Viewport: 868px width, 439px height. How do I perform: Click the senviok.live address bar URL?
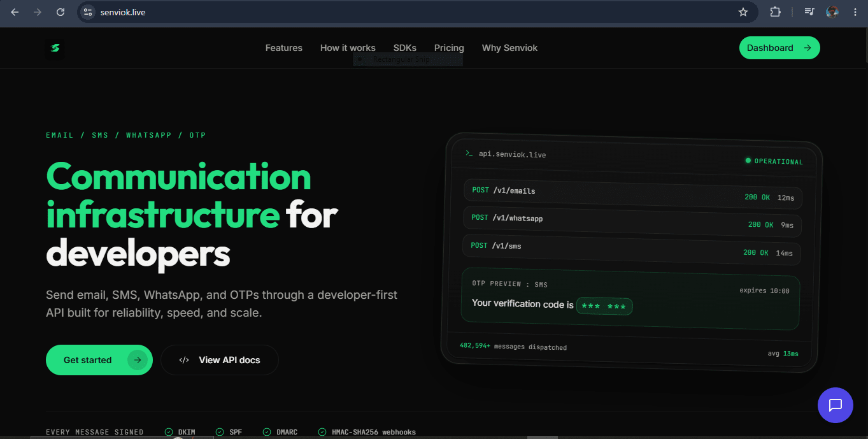(x=123, y=12)
